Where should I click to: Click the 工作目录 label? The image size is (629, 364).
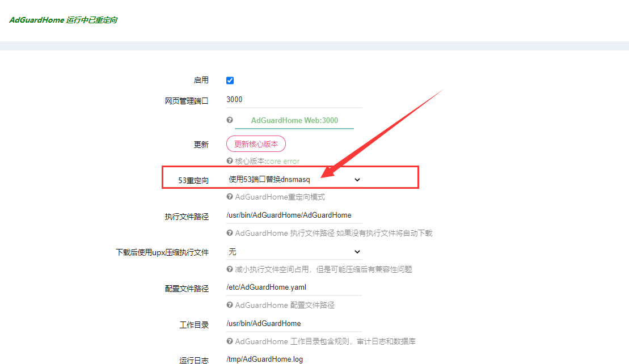(x=194, y=325)
